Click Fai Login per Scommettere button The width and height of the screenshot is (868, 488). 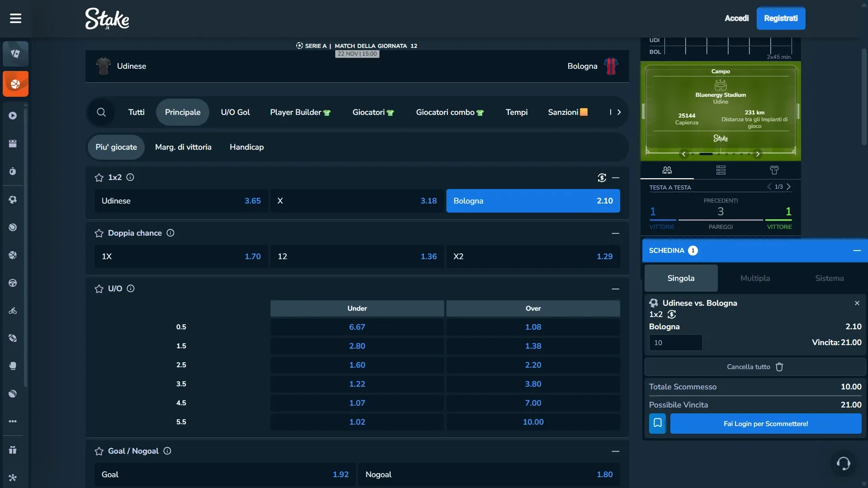[x=765, y=424]
